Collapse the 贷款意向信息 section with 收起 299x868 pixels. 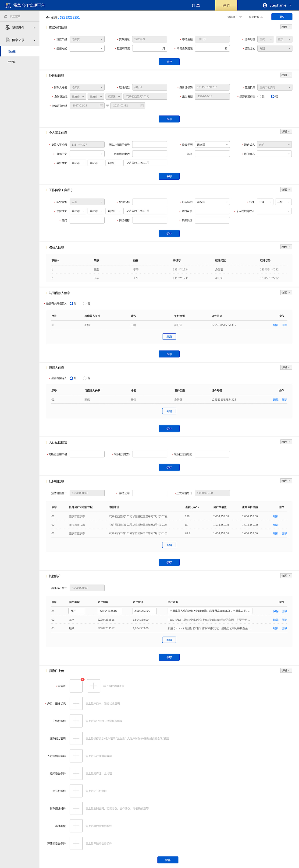[286, 27]
